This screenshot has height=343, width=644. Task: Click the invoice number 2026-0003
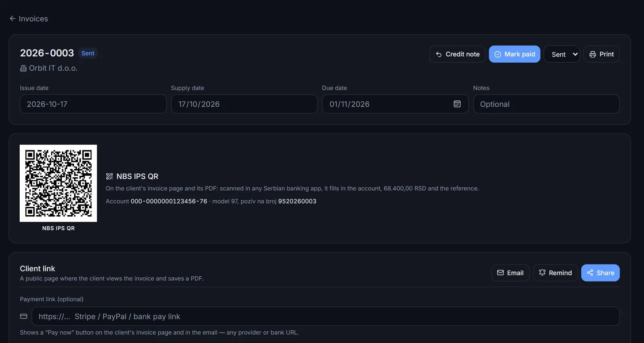tap(47, 53)
